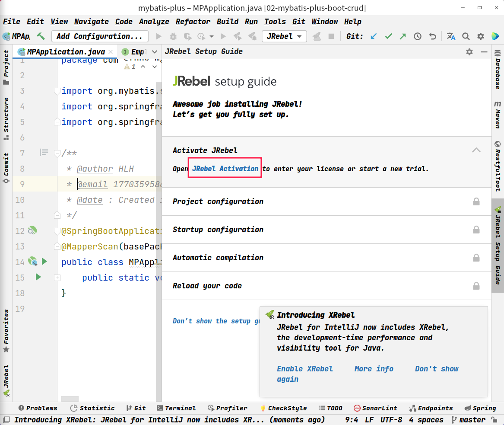Screen dimensions: 504x425
Task: Open the Git menu
Action: pos(298,22)
